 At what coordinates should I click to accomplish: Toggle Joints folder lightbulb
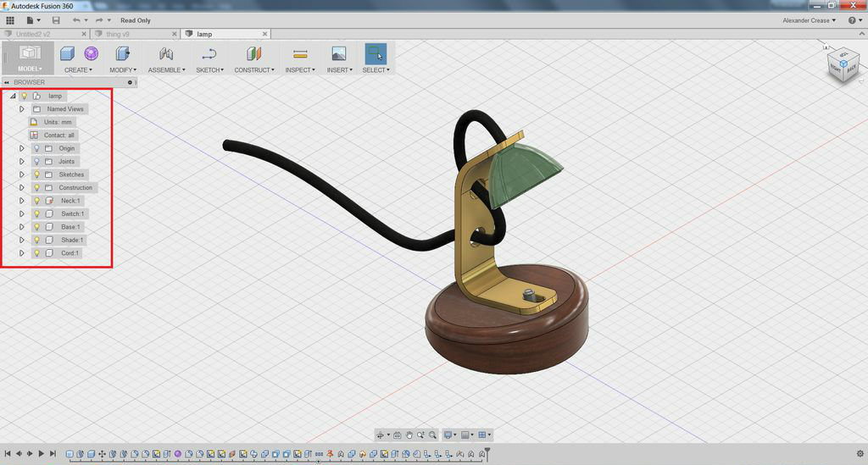point(37,162)
